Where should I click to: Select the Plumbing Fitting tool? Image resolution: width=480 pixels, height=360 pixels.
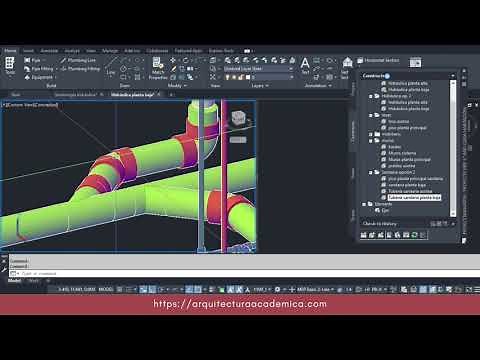(80, 69)
